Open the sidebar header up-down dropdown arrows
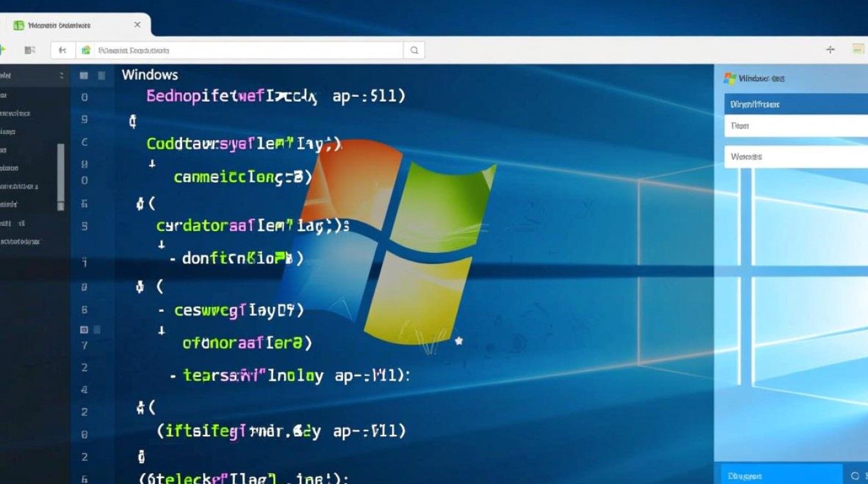Viewport: 868px width, 484px height. pos(62,76)
